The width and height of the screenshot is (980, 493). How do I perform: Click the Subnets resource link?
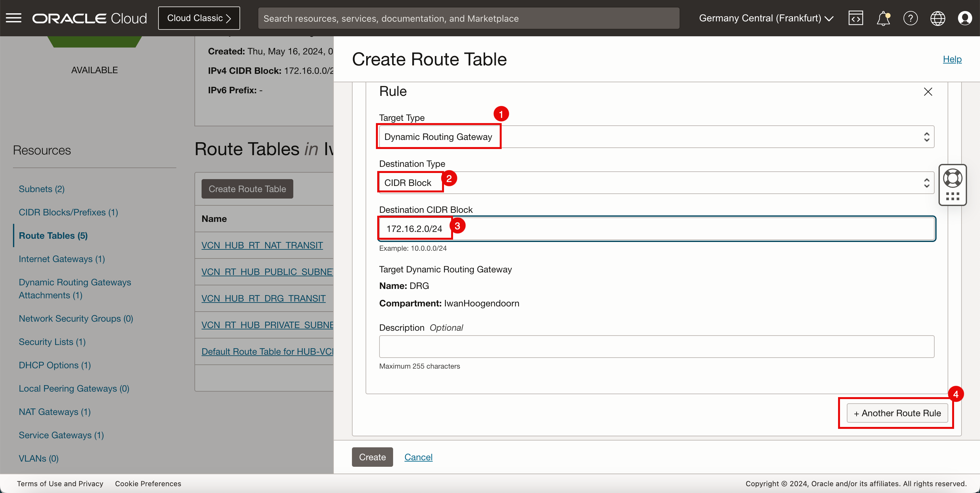41,188
